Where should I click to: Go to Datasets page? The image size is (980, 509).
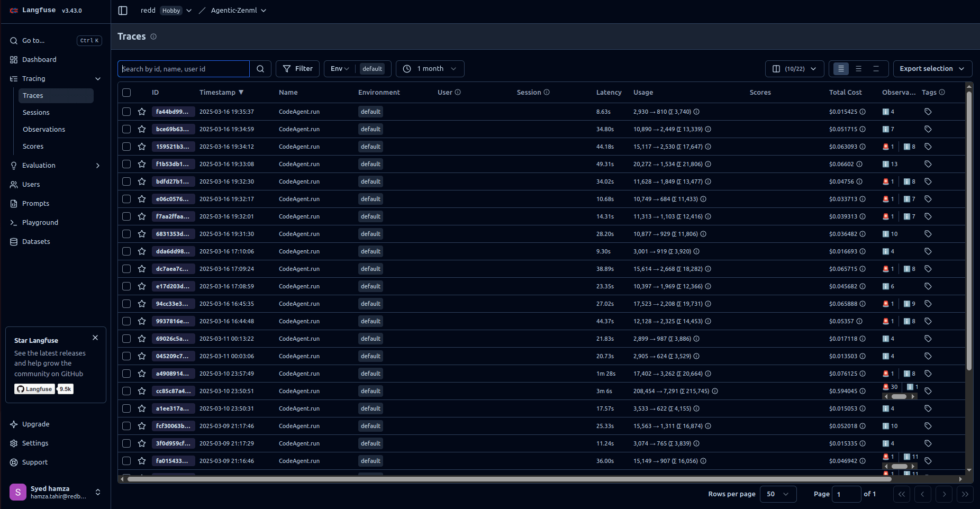pos(36,242)
